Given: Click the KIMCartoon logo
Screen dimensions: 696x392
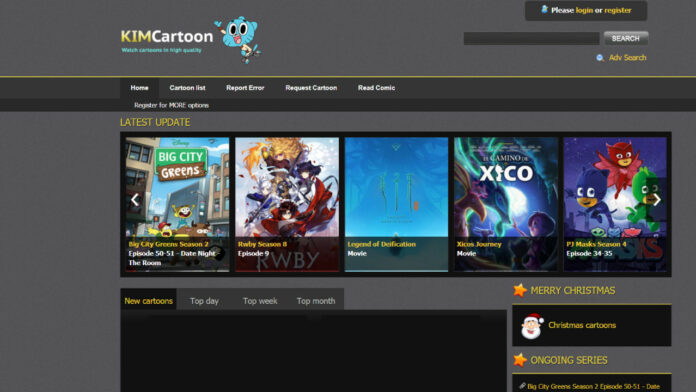Looking at the screenshot, I should 167,36.
